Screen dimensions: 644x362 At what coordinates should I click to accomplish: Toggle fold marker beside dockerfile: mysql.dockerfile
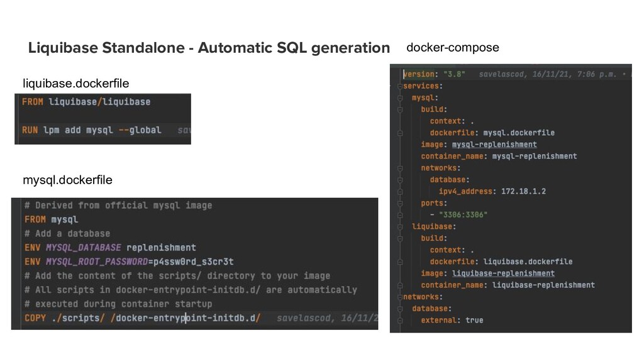(x=399, y=133)
